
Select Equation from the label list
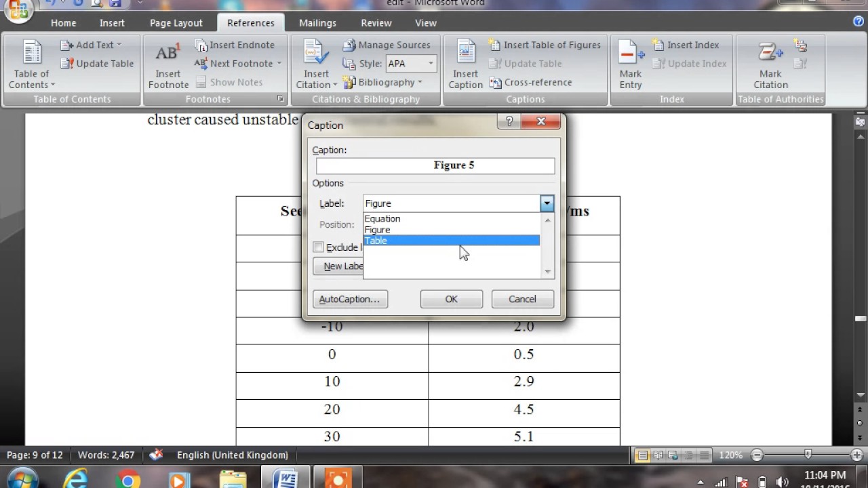(x=452, y=219)
